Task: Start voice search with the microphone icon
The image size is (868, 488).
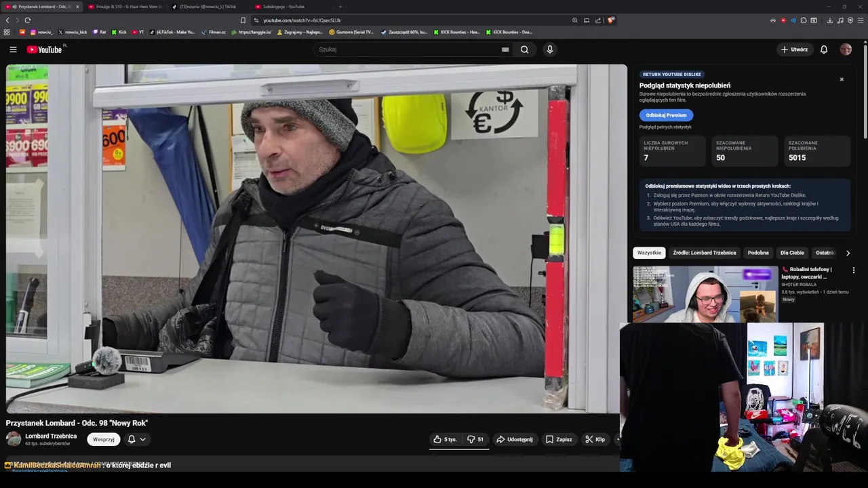Action: point(550,49)
